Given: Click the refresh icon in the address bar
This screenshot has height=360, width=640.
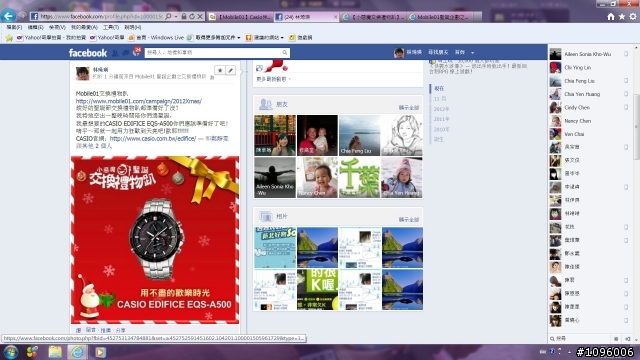Looking at the screenshot, I should pyautogui.click(x=192, y=16).
